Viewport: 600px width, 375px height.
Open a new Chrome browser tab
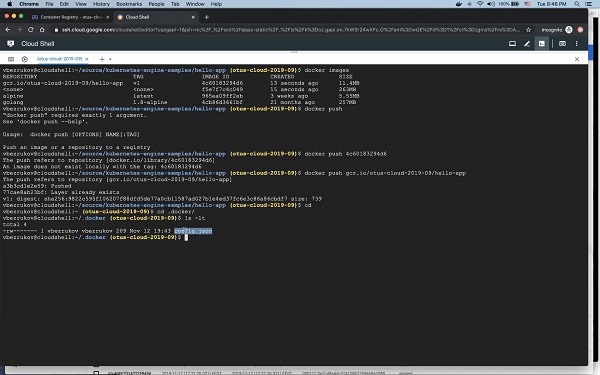[207, 17]
